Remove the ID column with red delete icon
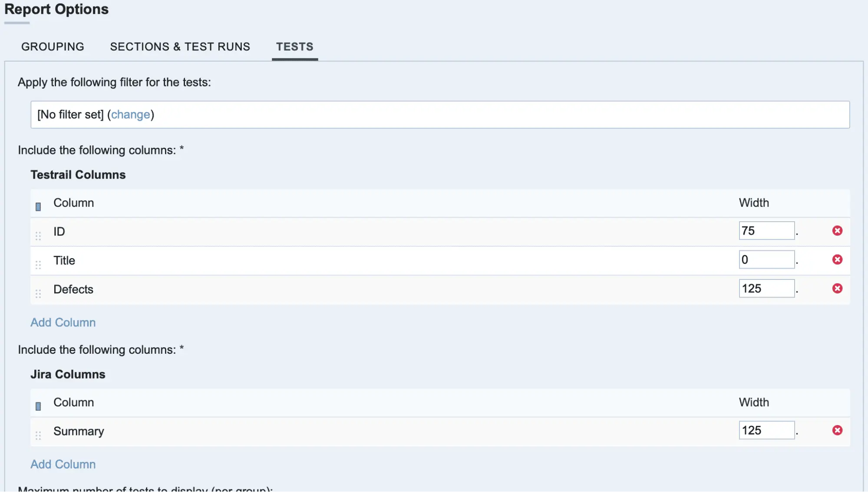 point(837,231)
